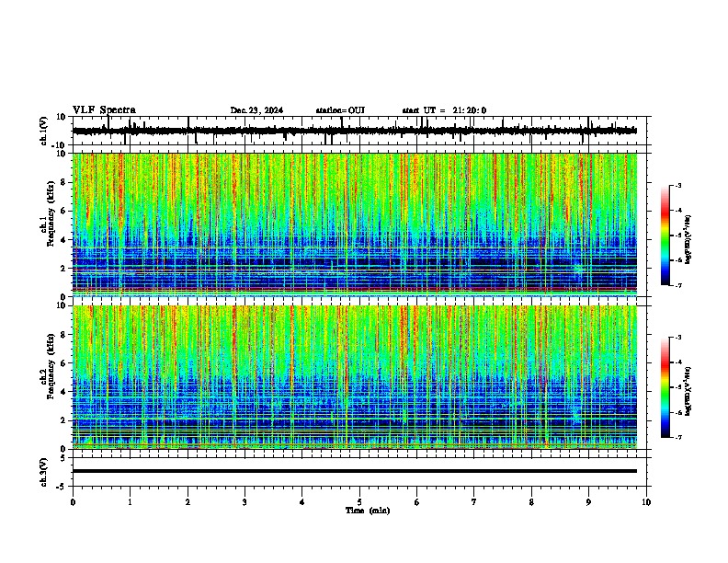Click the time axis tick label "2"
Image resolution: width=728 pixels, height=563 pixels.
tap(188, 502)
